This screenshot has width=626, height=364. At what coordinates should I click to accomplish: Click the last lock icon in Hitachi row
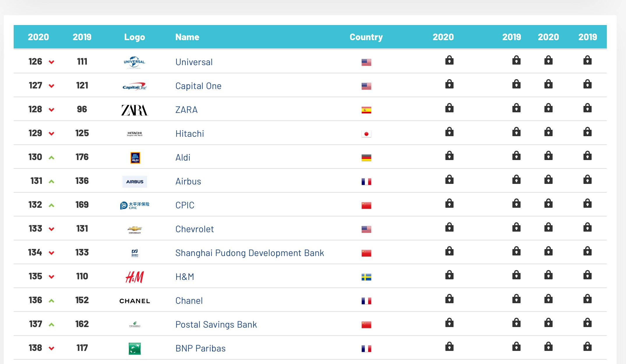click(x=588, y=132)
